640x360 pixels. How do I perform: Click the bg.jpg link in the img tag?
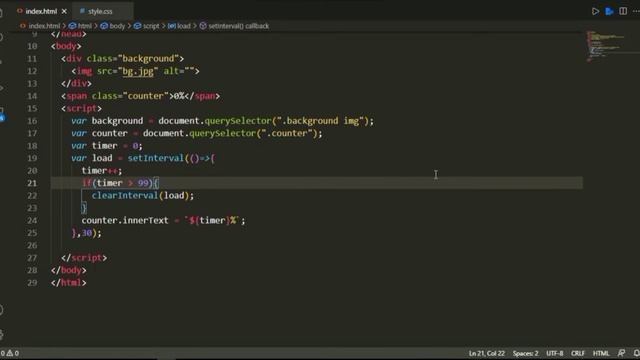[x=138, y=71]
